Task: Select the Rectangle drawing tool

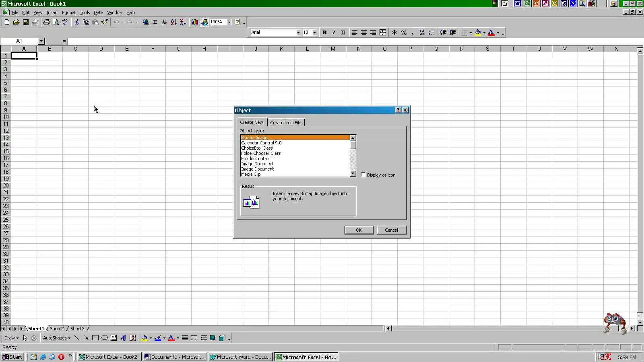Action: [x=95, y=338]
